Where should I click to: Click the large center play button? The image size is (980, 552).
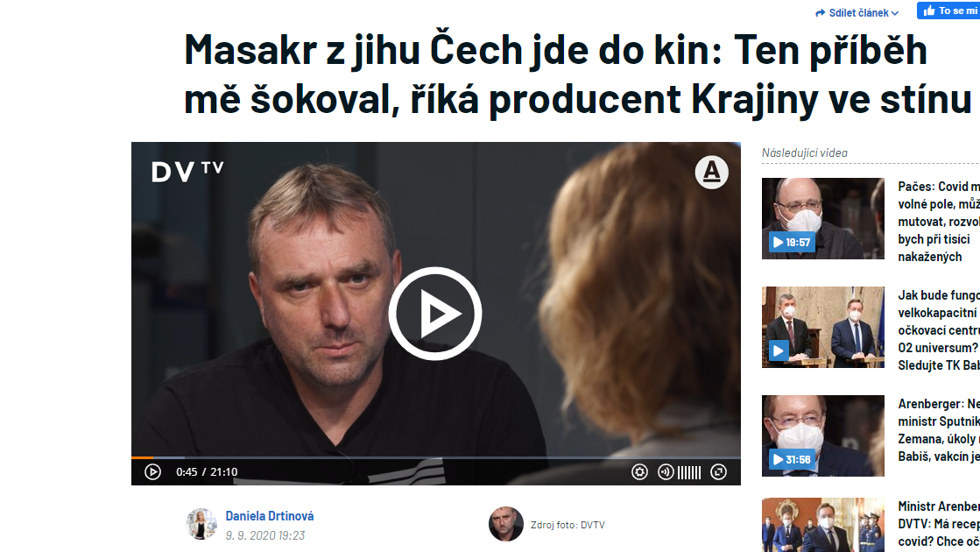tap(435, 313)
